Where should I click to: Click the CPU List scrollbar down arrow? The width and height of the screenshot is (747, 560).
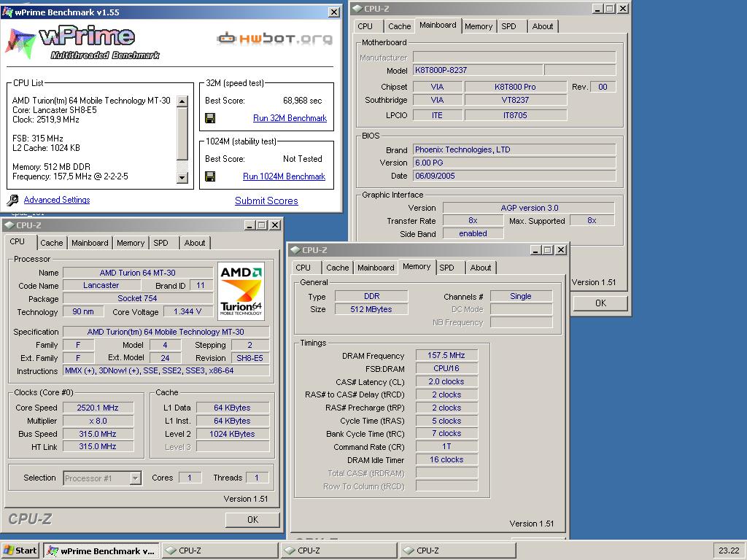point(182,178)
